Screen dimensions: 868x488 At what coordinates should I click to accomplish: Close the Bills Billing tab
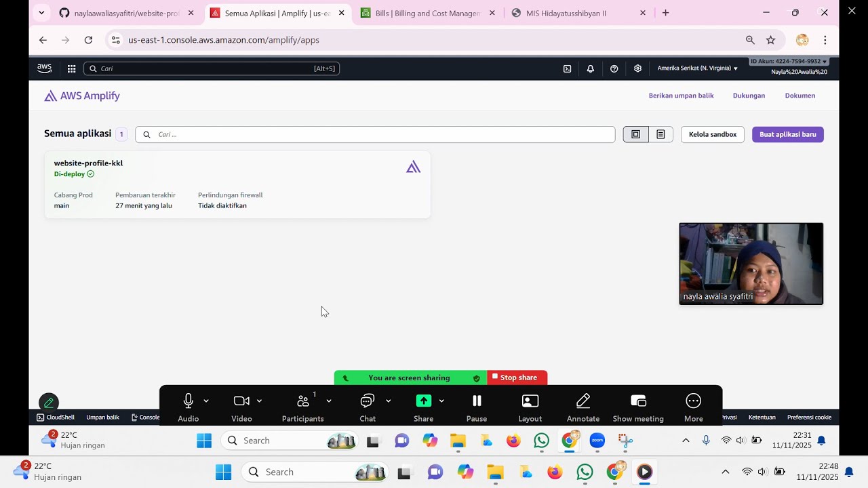(x=492, y=13)
